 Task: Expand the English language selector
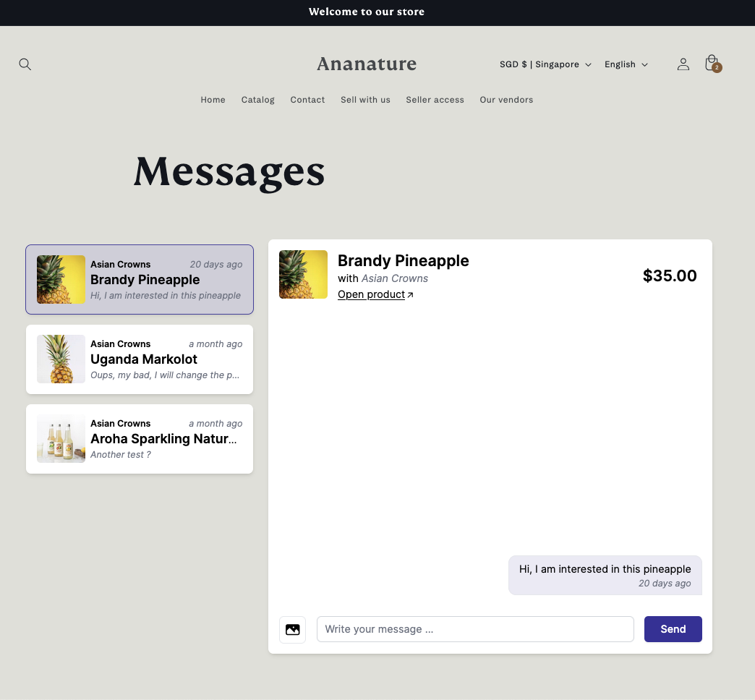[626, 64]
